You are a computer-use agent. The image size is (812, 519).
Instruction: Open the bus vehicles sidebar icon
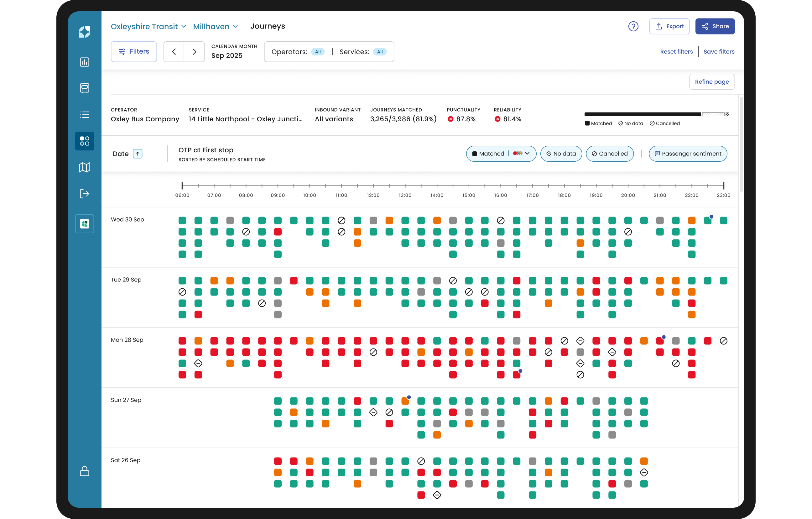pyautogui.click(x=84, y=88)
